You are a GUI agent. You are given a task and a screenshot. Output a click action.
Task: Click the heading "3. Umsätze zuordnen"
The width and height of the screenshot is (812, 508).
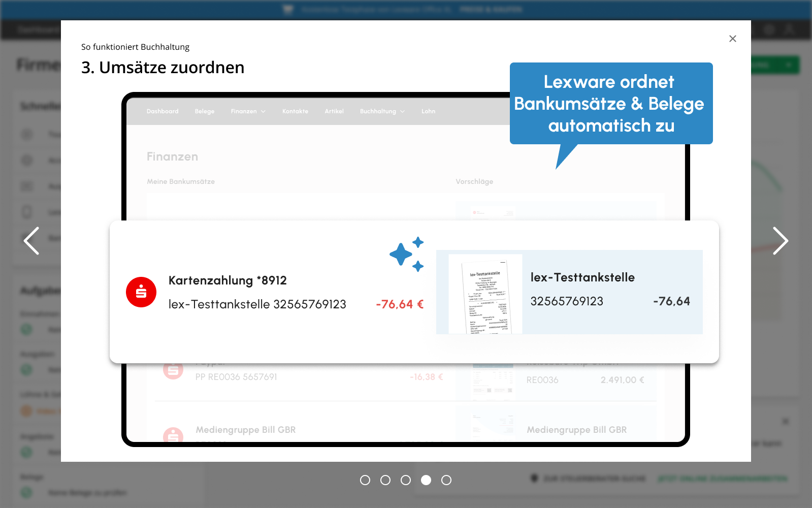point(163,68)
